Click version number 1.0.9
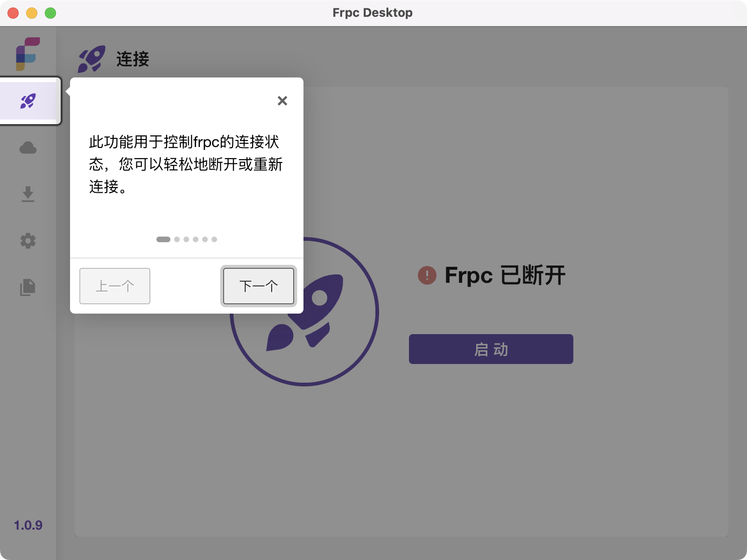 click(x=28, y=525)
